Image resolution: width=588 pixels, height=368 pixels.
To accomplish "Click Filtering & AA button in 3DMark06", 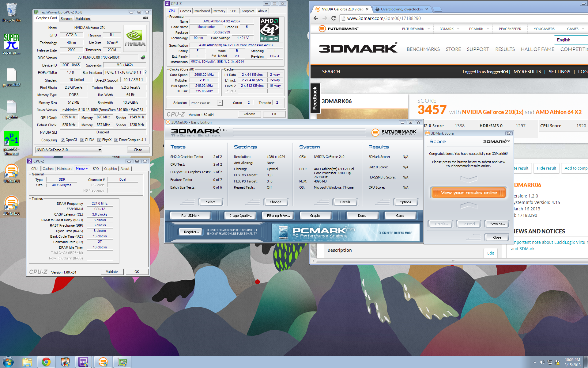I will [x=278, y=216].
